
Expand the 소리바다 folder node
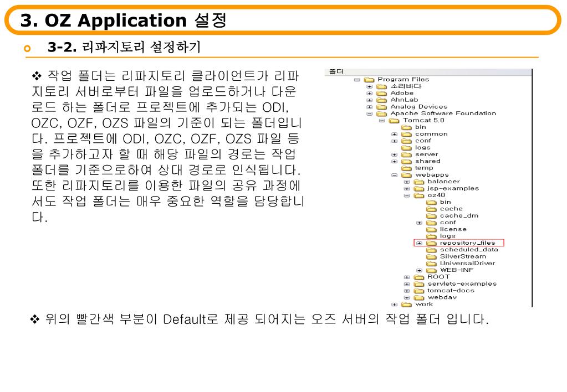[370, 86]
